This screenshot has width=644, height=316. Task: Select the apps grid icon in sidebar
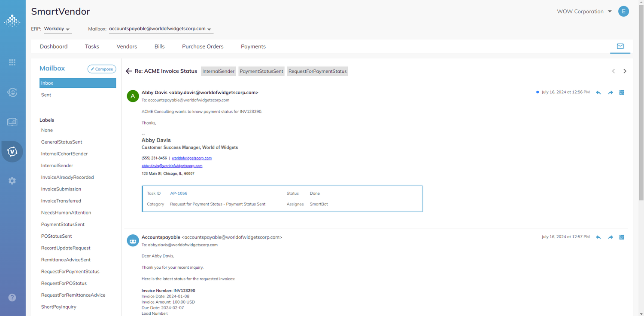coord(12,62)
